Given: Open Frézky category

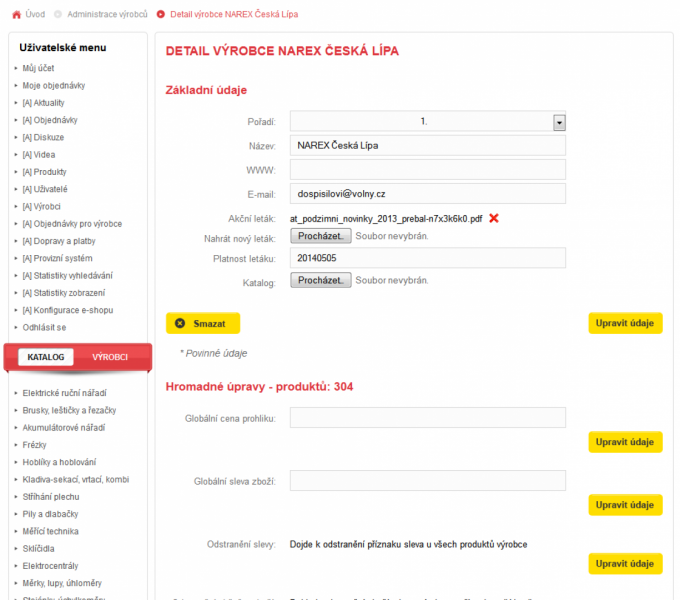Looking at the screenshot, I should pos(34,445).
